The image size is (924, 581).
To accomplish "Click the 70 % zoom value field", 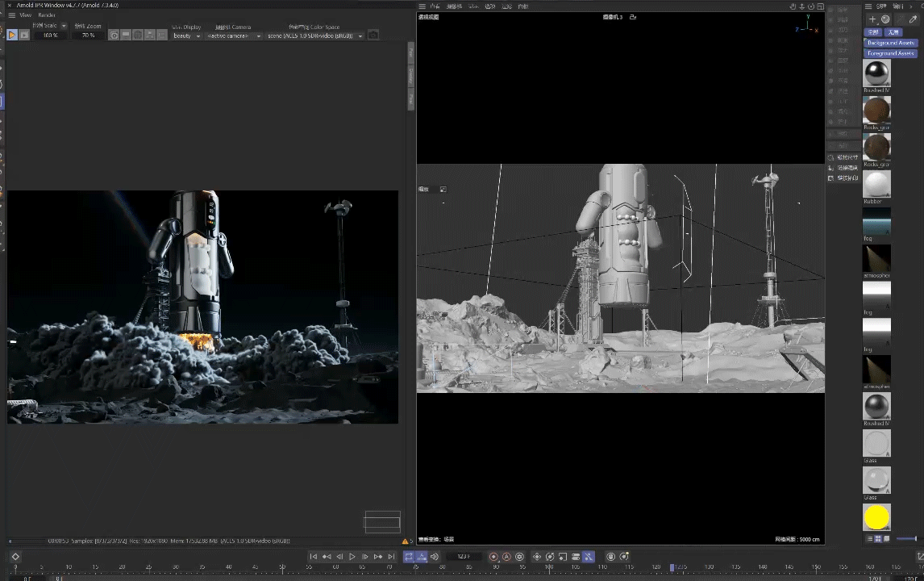I will (x=89, y=36).
